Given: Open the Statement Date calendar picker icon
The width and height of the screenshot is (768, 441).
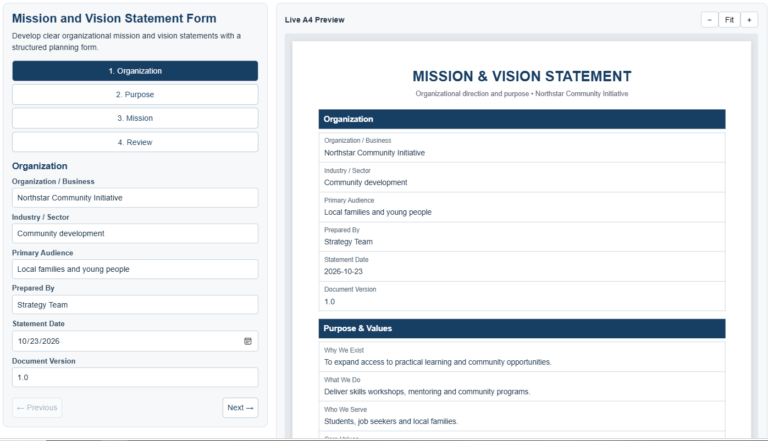Looking at the screenshot, I should tap(248, 341).
